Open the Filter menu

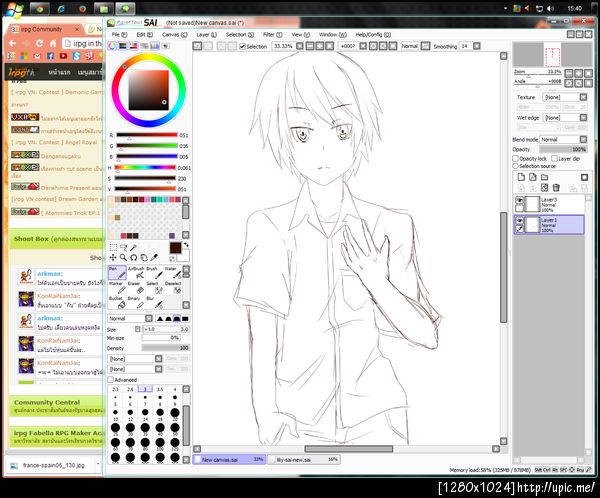[x=272, y=34]
